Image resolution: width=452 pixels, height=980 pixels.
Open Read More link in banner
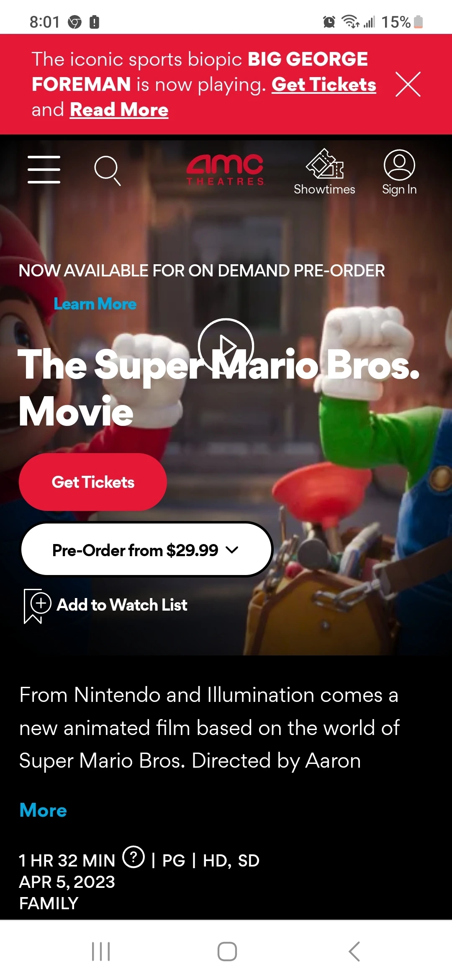point(119,110)
